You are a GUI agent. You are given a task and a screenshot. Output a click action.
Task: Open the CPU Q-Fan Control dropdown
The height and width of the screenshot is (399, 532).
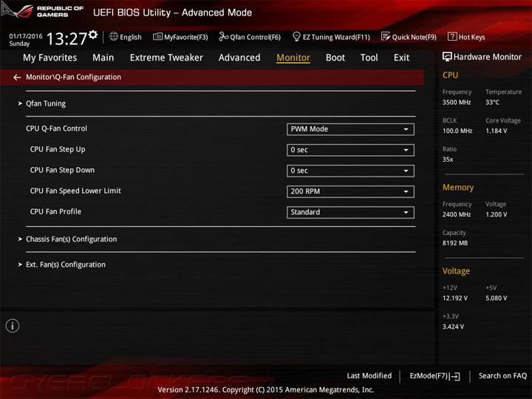point(350,129)
